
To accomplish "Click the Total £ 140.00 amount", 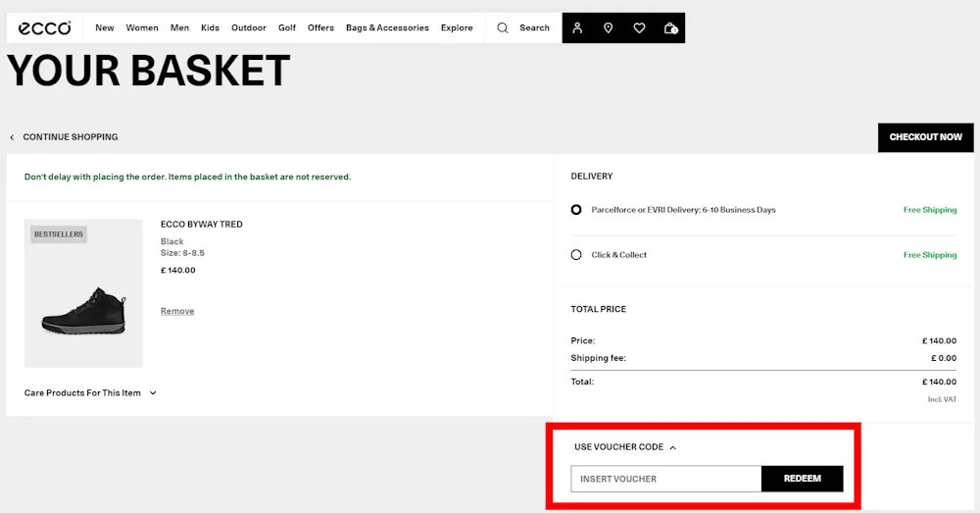I will pyautogui.click(x=939, y=382).
